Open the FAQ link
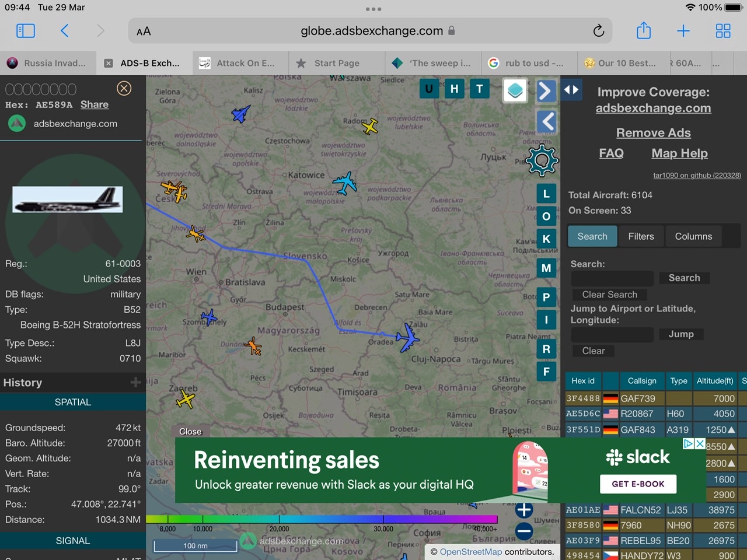 pyautogui.click(x=611, y=153)
